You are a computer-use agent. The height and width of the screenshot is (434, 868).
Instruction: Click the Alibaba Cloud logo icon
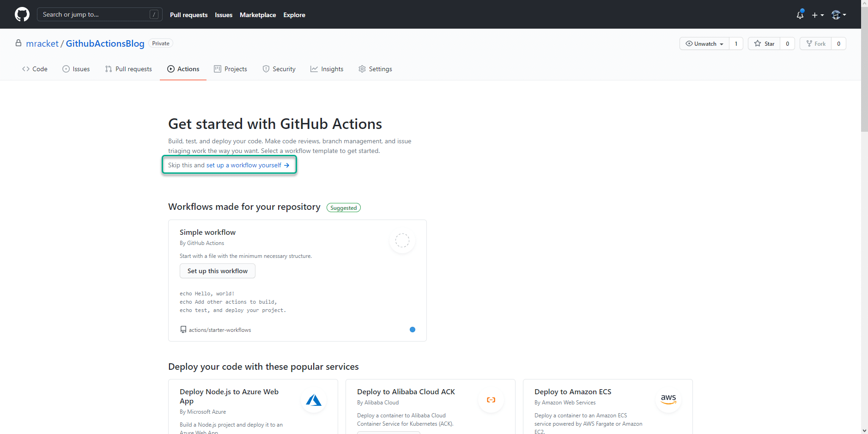pos(491,400)
